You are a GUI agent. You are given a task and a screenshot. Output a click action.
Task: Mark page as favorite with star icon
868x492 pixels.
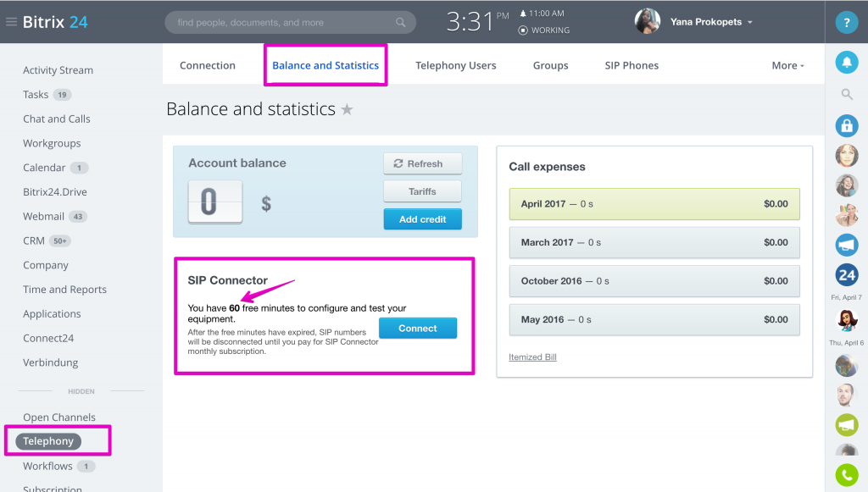click(347, 109)
